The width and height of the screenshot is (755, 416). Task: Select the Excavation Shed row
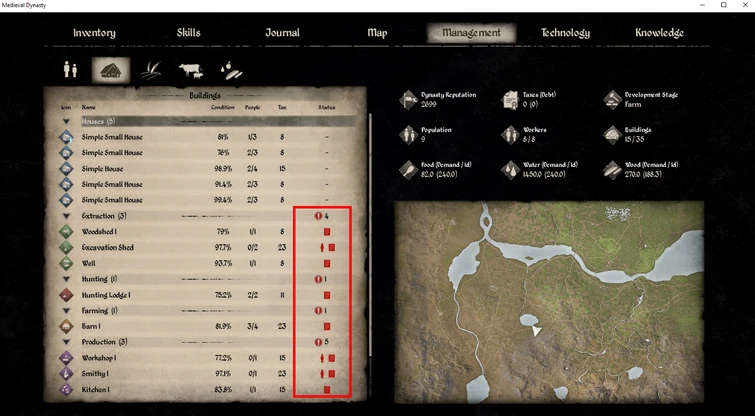(207, 247)
